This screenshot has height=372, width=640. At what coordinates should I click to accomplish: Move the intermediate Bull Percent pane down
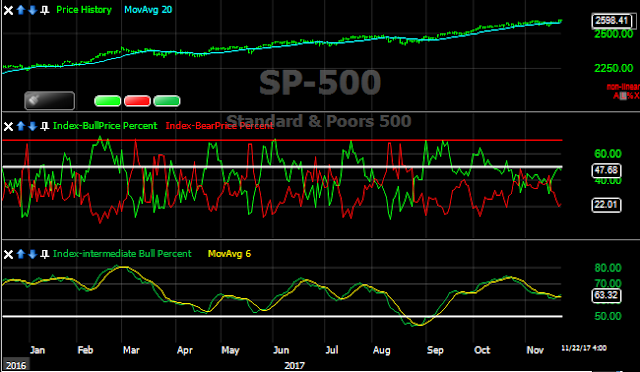point(33,254)
